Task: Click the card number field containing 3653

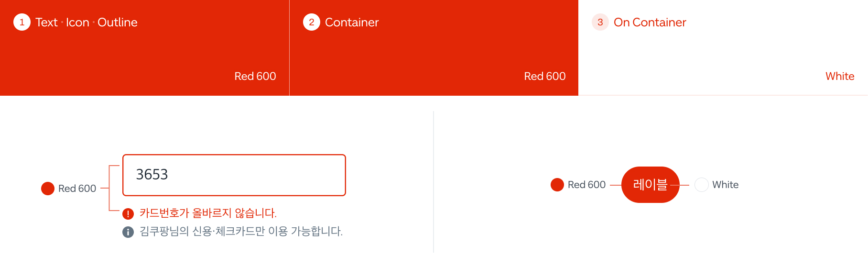Action: [234, 175]
